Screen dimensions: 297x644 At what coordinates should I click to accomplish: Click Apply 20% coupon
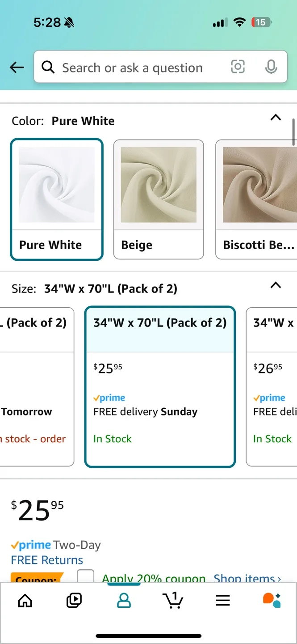click(154, 579)
